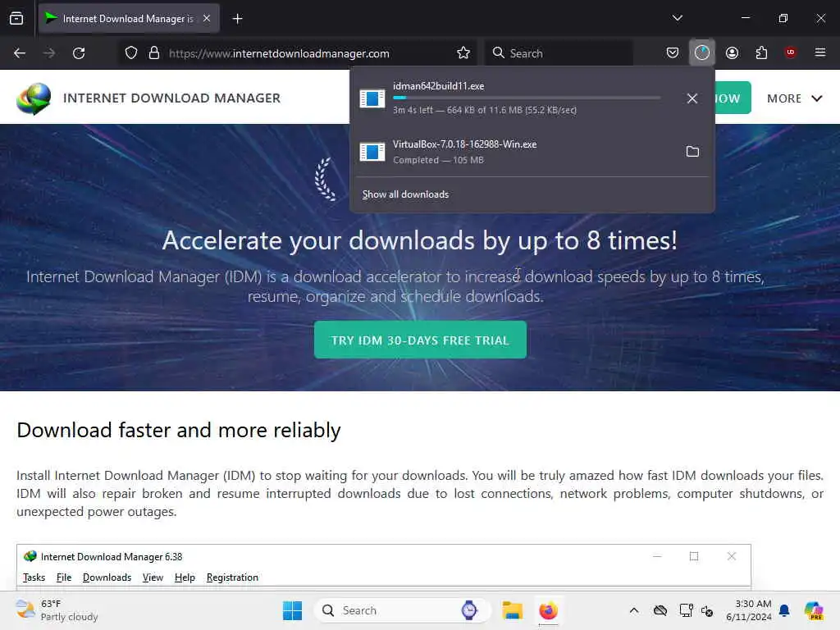Click the Firefox taskbar icon
The height and width of the screenshot is (630, 840).
(x=548, y=610)
